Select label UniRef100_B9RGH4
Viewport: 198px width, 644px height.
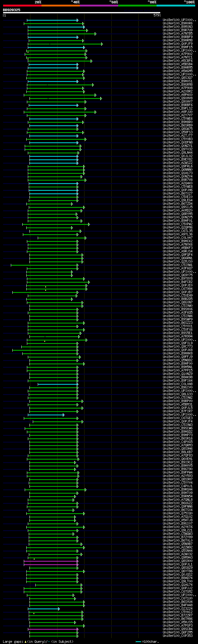(x=178, y=489)
